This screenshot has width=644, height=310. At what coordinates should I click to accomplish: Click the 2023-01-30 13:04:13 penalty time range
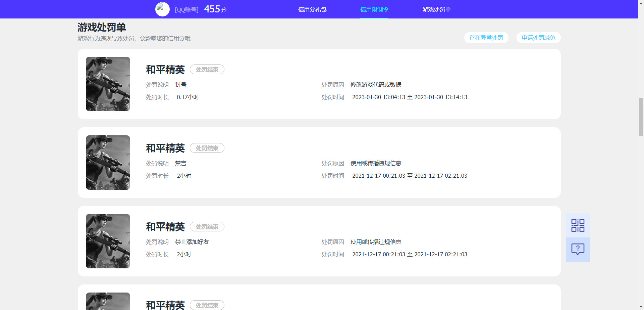click(410, 97)
